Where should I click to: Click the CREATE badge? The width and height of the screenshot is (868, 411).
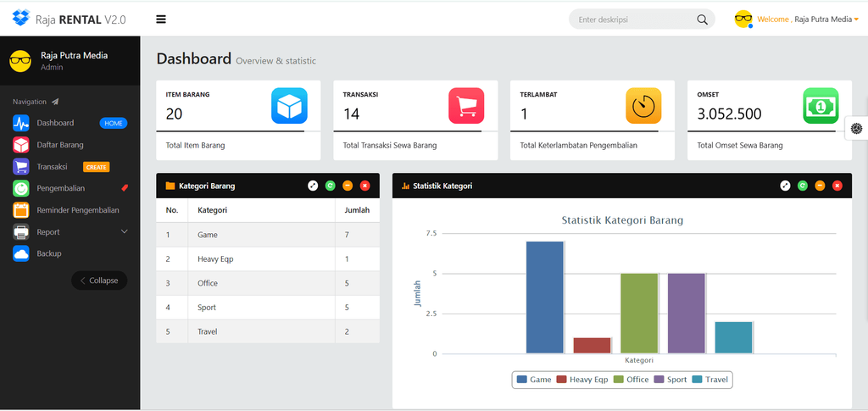(x=97, y=167)
